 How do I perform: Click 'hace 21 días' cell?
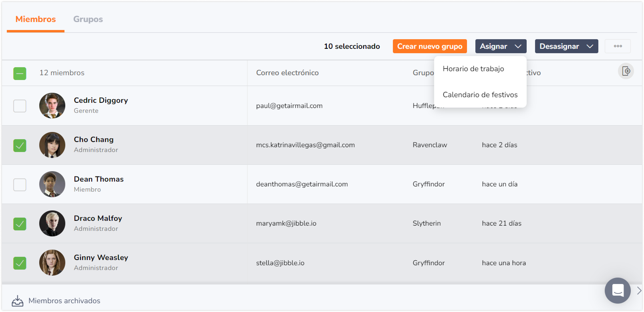tap(501, 223)
